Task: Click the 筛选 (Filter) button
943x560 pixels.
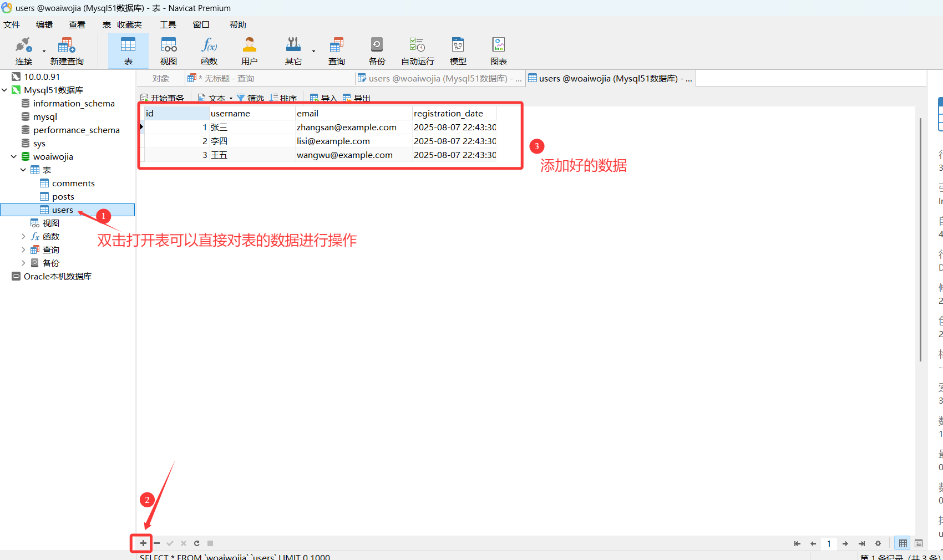Action: [250, 98]
